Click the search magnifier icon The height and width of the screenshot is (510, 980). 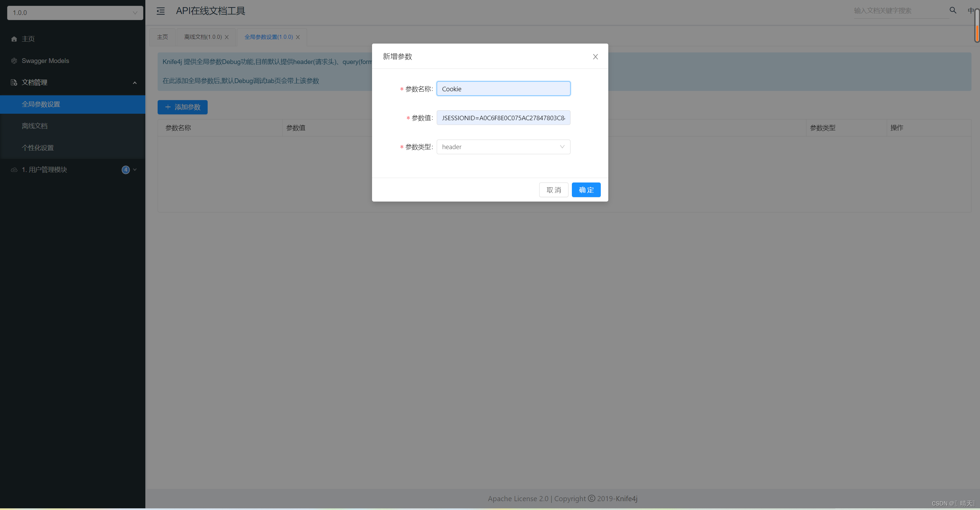click(x=953, y=10)
